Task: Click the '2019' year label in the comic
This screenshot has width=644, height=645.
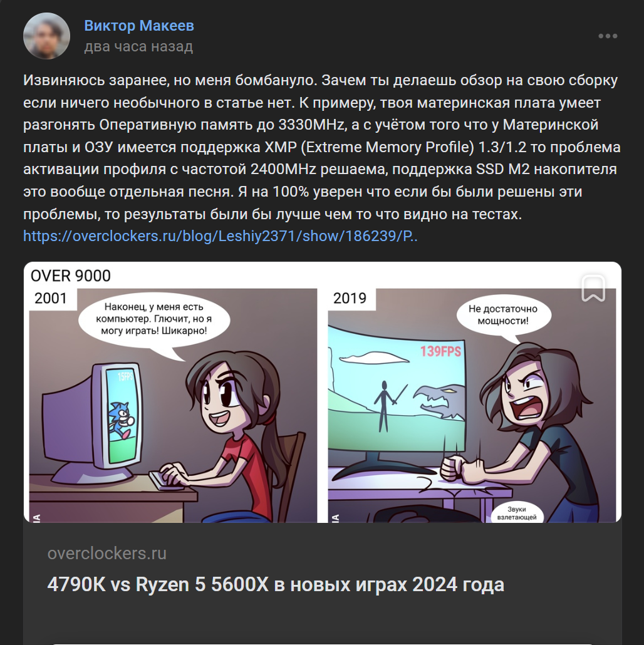Action: click(350, 298)
